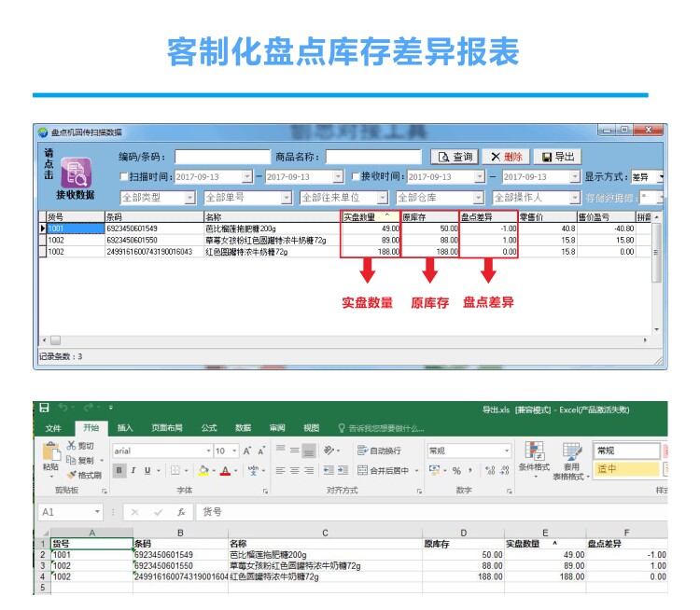Click the Excel Redo icon
The image size is (700, 610).
(89, 408)
